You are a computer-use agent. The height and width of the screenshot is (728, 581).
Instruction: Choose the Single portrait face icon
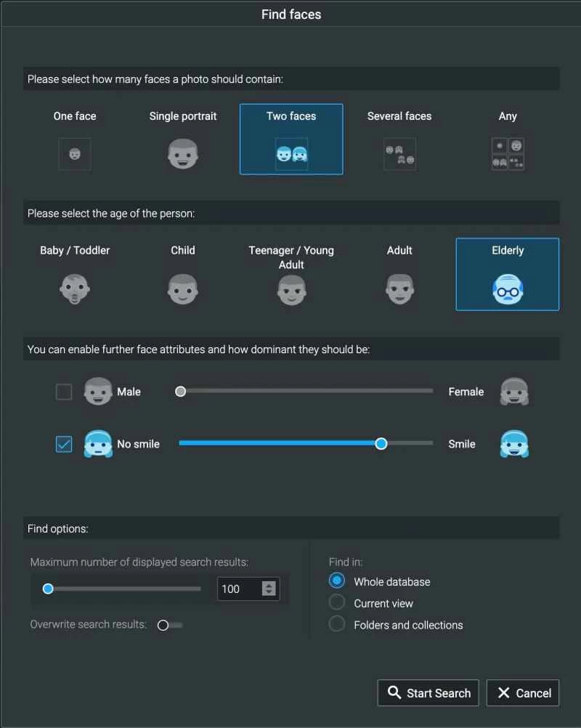point(183,154)
